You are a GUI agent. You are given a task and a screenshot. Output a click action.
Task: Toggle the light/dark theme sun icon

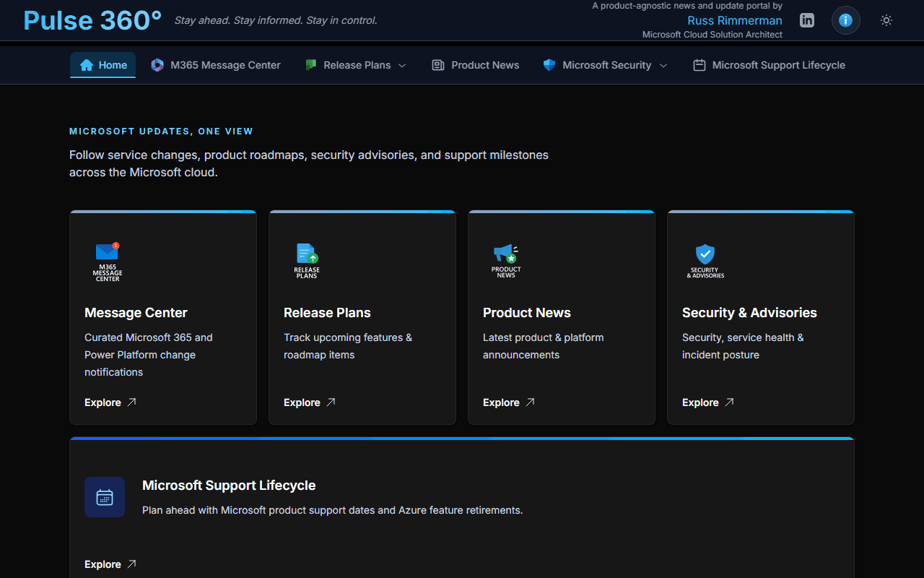[886, 20]
